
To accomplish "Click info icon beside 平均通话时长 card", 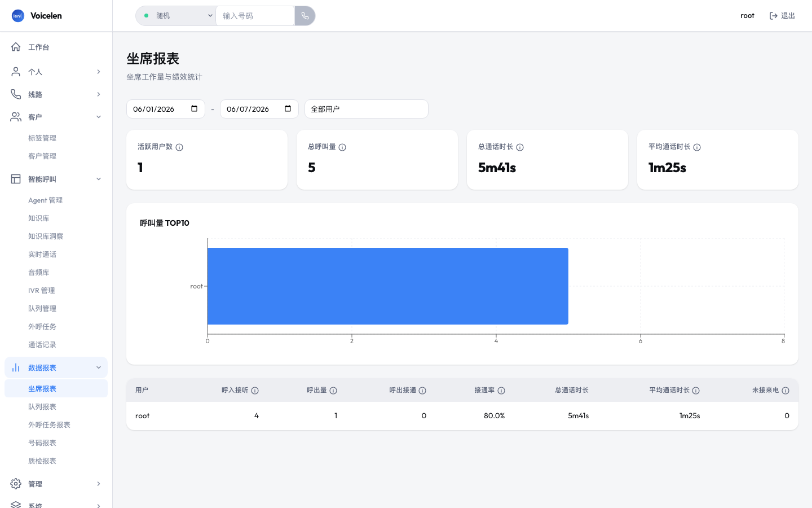I will (x=697, y=147).
